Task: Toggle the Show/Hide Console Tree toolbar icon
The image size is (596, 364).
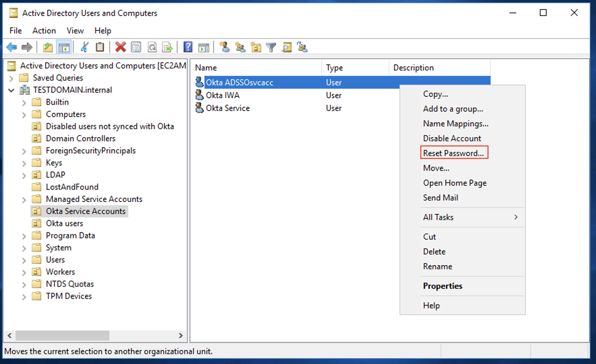Action: pyautogui.click(x=64, y=47)
